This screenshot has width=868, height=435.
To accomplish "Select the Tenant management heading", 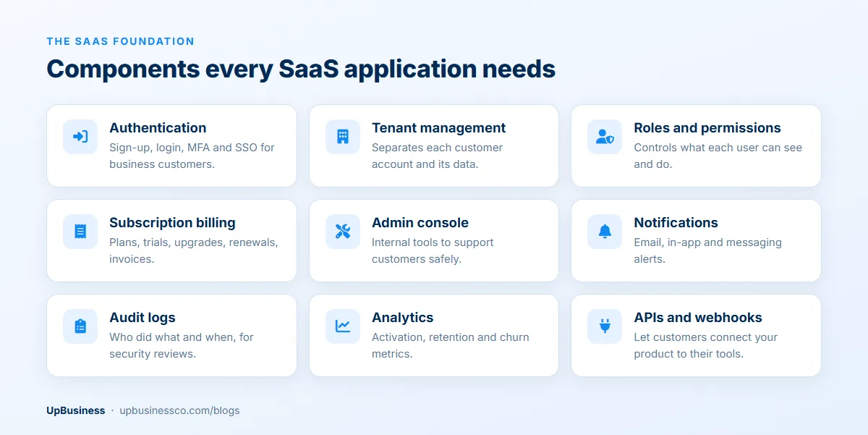I will point(438,128).
